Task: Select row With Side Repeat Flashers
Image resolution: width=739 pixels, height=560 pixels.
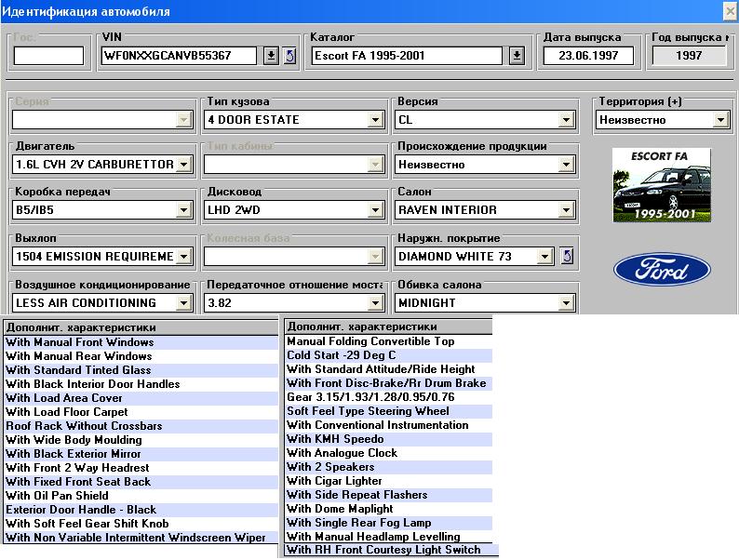Action: (x=389, y=495)
